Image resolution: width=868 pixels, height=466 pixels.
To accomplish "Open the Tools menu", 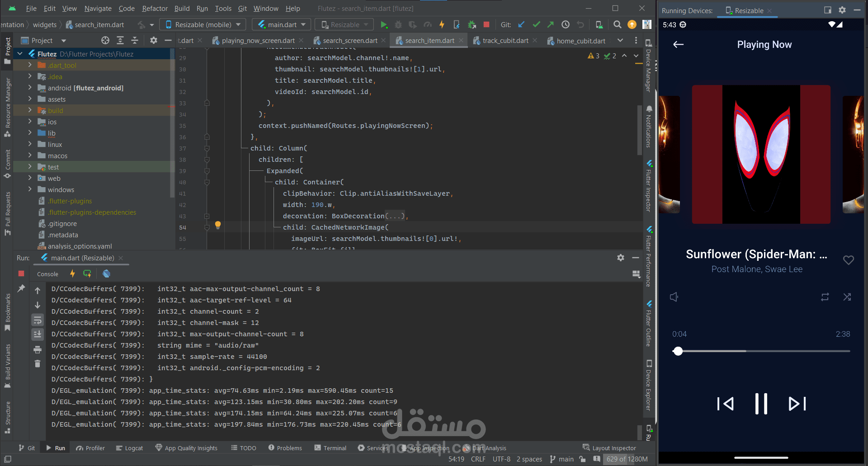I will pyautogui.click(x=223, y=9).
